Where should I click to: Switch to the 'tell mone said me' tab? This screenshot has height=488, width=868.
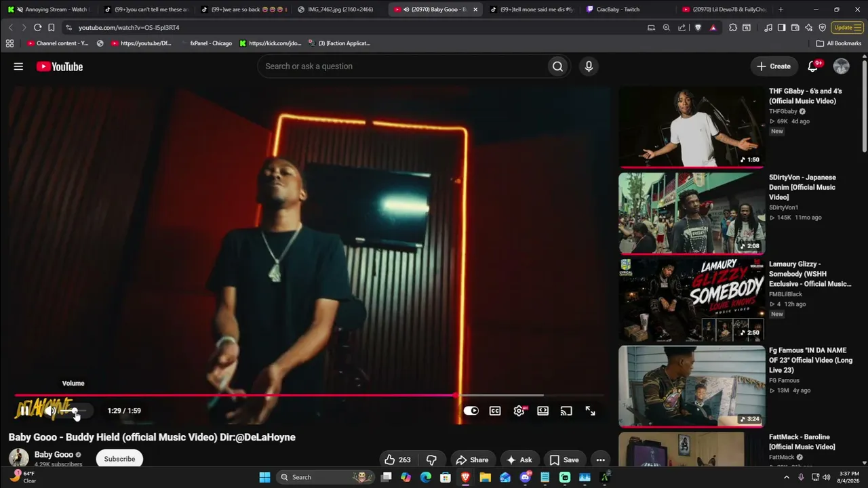click(532, 9)
